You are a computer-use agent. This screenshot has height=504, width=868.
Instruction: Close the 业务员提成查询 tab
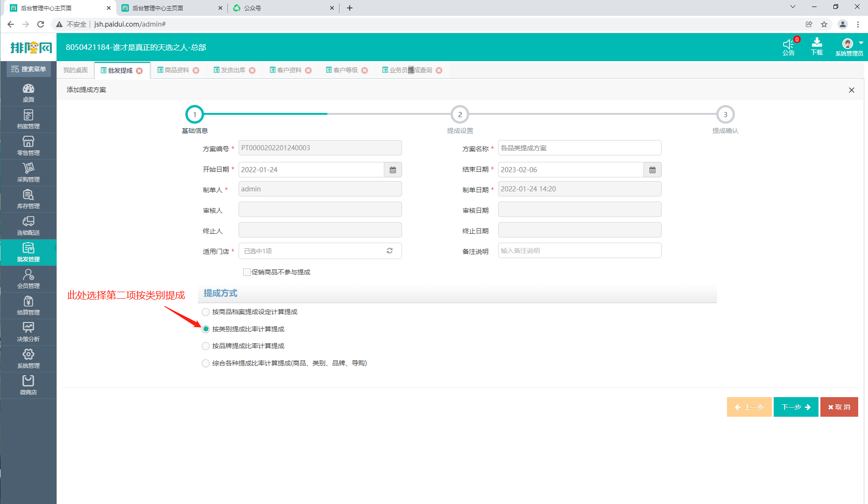439,70
